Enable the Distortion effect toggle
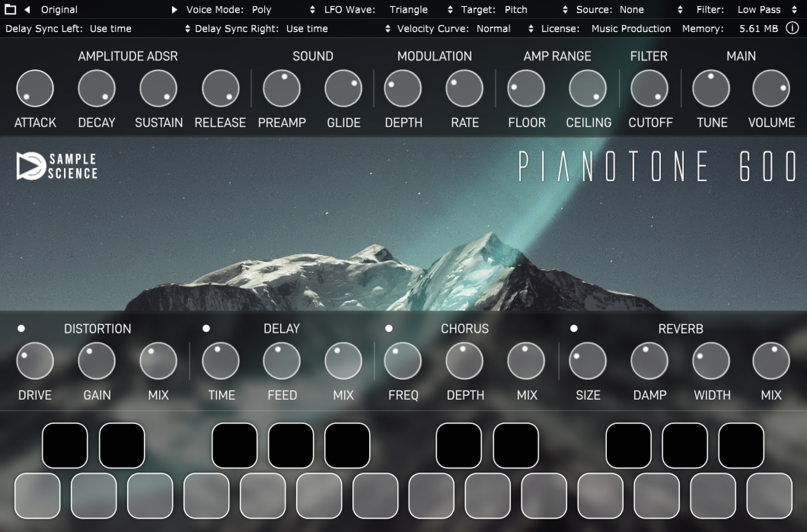The width and height of the screenshot is (807, 532). tap(21, 328)
